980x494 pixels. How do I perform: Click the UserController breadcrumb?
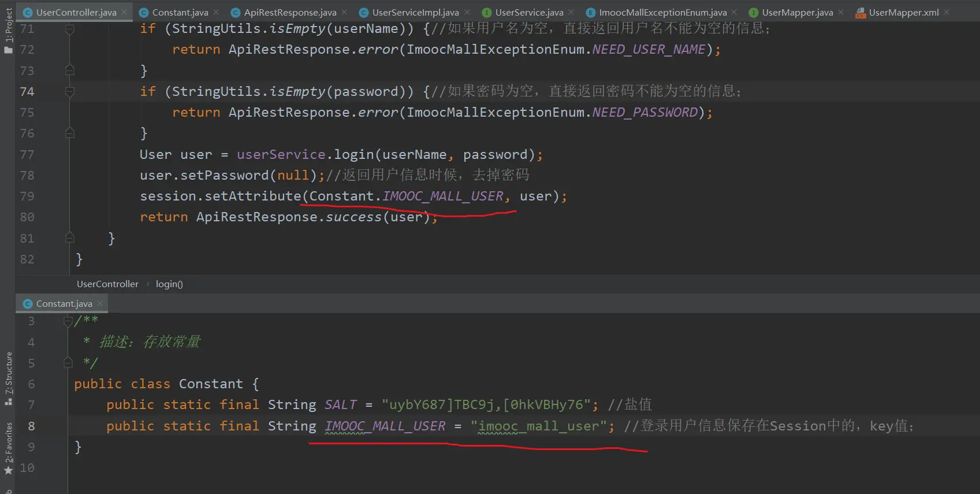pos(107,284)
